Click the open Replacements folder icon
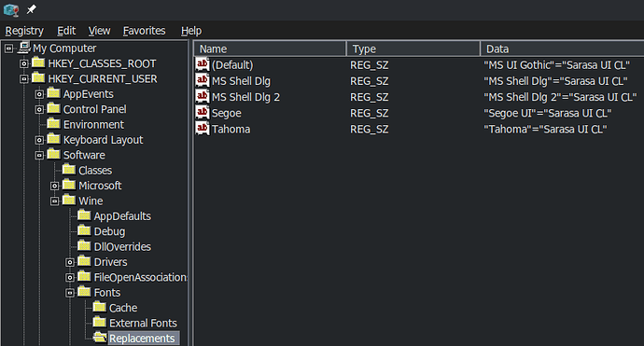Screen dimensions: 644x346 tap(100, 338)
